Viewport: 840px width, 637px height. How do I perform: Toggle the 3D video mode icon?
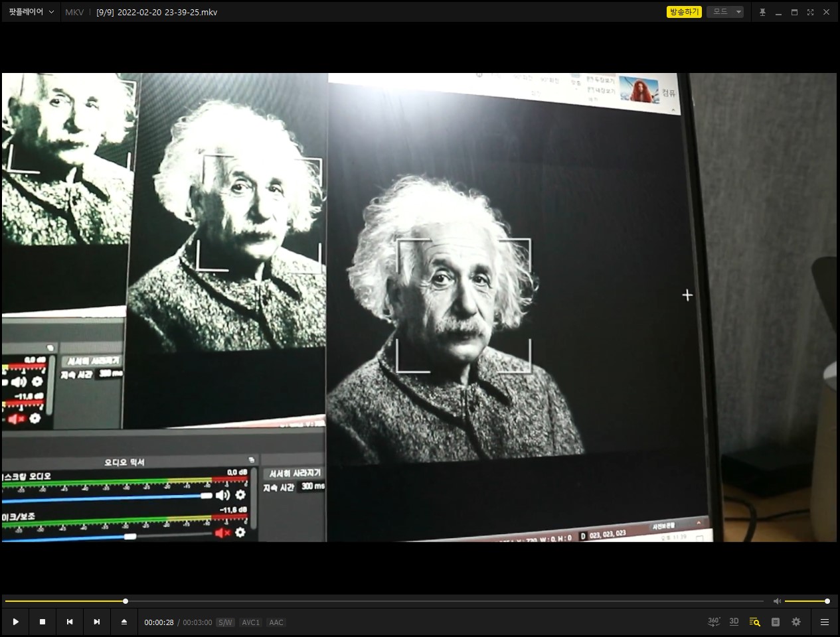[x=734, y=622]
